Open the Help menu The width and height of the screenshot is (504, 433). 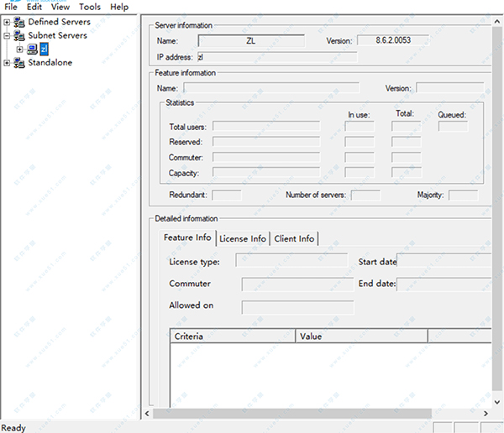coord(119,7)
